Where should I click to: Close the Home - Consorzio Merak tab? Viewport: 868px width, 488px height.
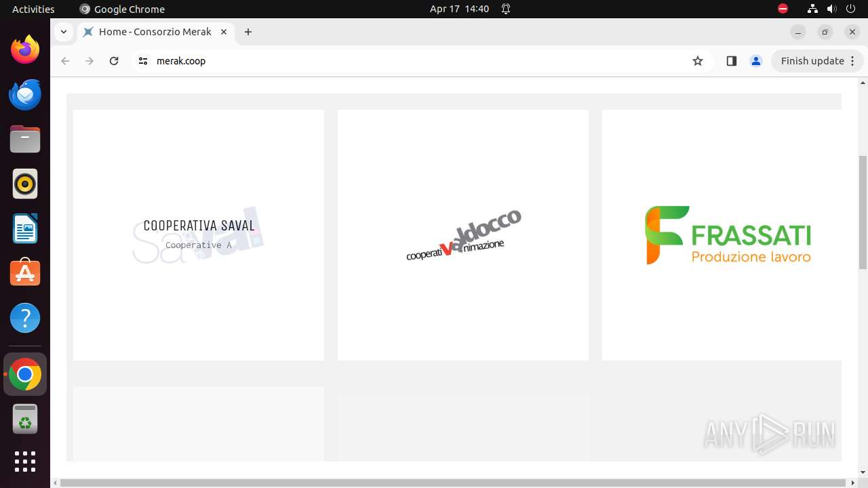pos(224,32)
